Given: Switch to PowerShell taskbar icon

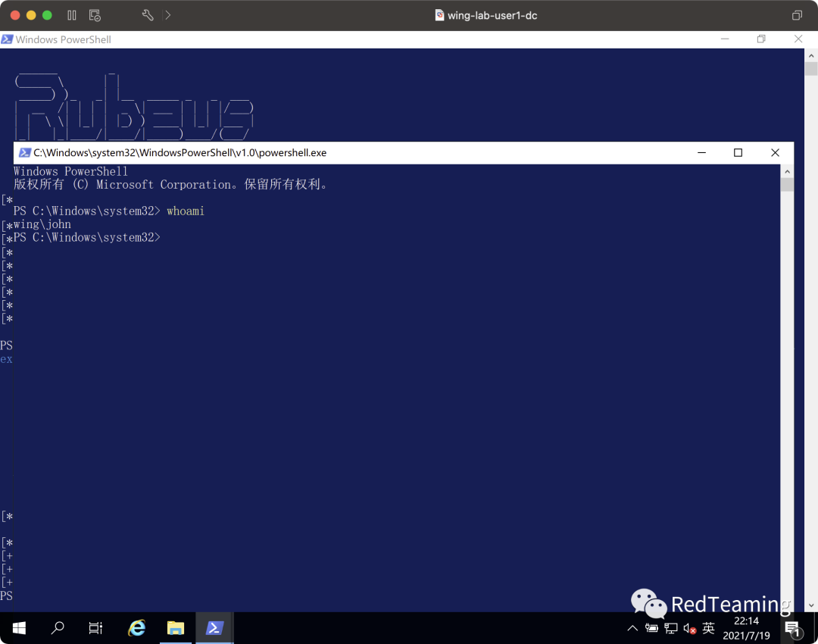Looking at the screenshot, I should 214,628.
